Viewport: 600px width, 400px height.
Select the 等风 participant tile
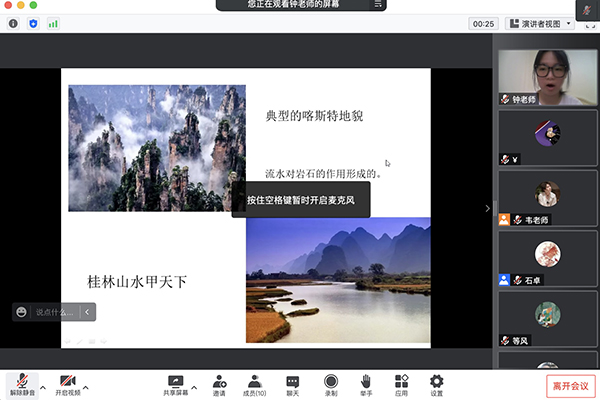(x=548, y=319)
